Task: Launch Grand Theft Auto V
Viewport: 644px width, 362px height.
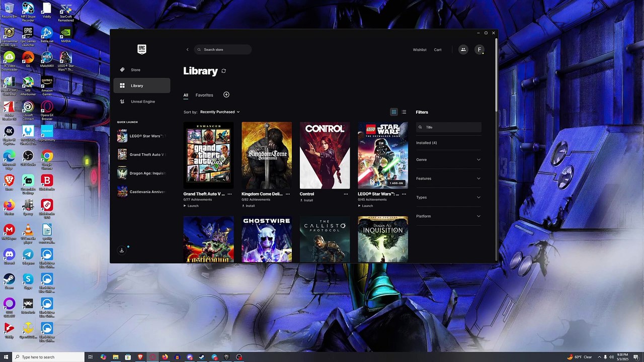Action: pyautogui.click(x=191, y=206)
